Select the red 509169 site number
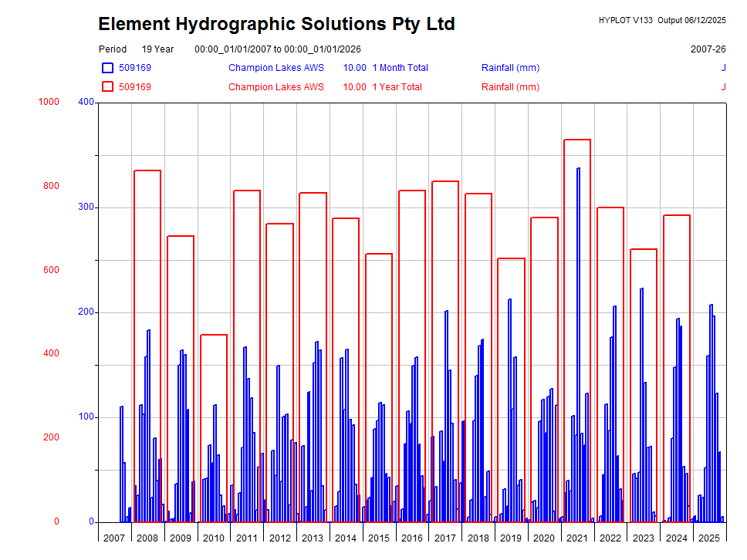 click(x=134, y=87)
